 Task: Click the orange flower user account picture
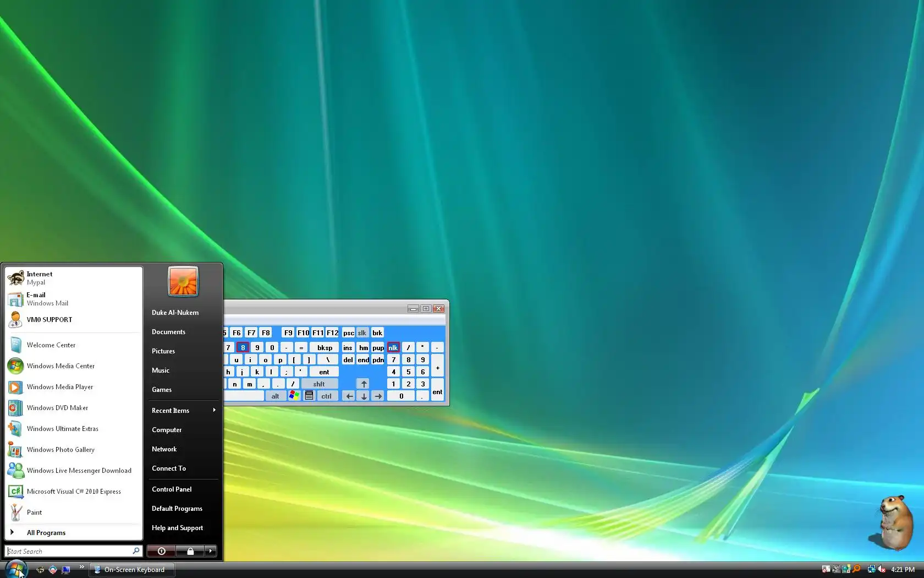click(183, 281)
